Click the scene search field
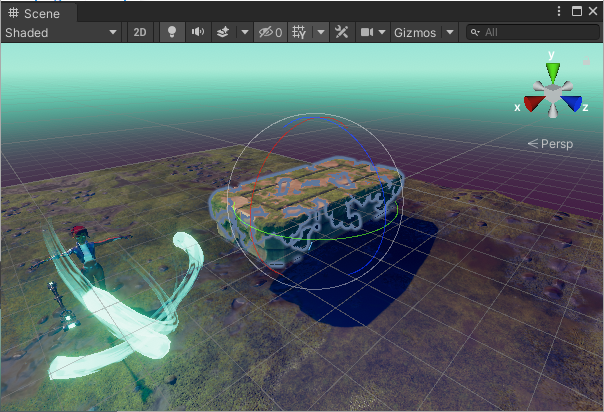Viewport: 604px width, 412px height. [535, 32]
